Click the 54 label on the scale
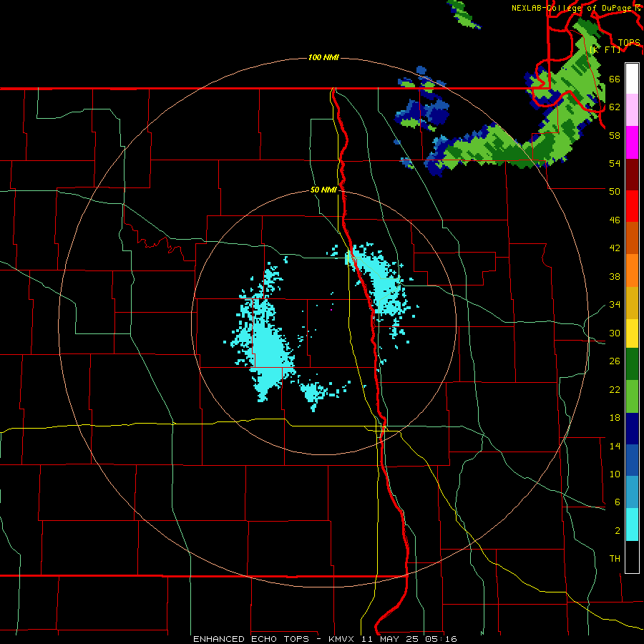Screen dimensions: 644x644 [615, 163]
